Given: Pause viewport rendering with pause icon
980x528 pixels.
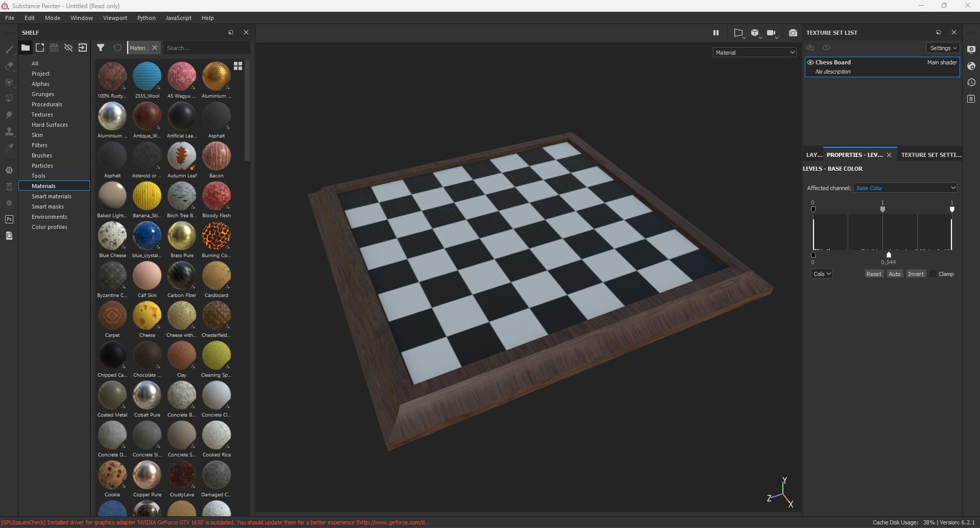Looking at the screenshot, I should 716,33.
